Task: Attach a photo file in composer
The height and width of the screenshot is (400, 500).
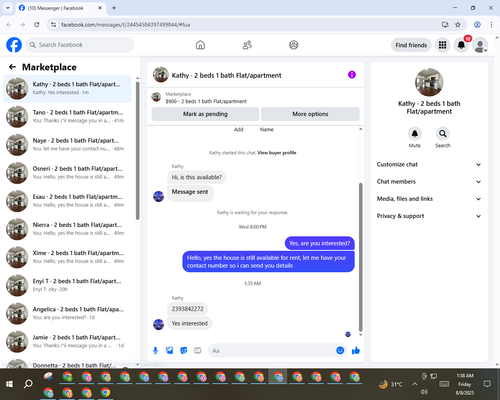Action: 169,350
